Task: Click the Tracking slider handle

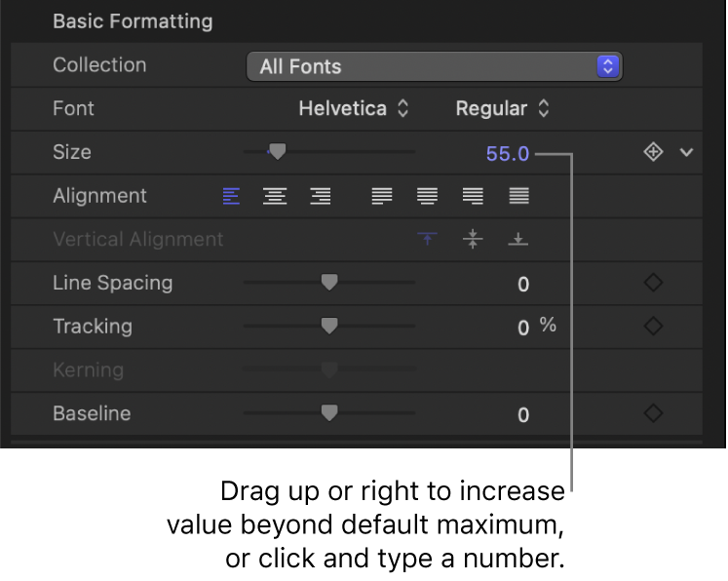Action: 329,327
